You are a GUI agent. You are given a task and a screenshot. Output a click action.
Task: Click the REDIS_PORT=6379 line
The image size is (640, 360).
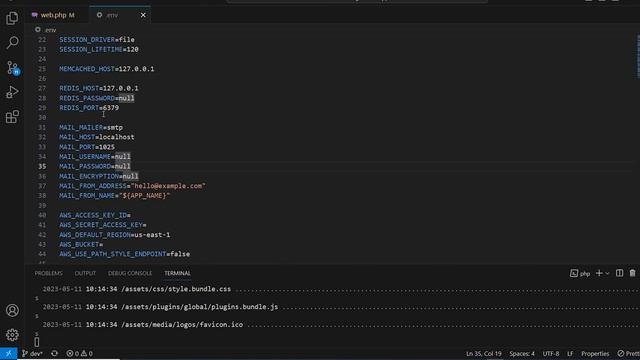coord(89,108)
